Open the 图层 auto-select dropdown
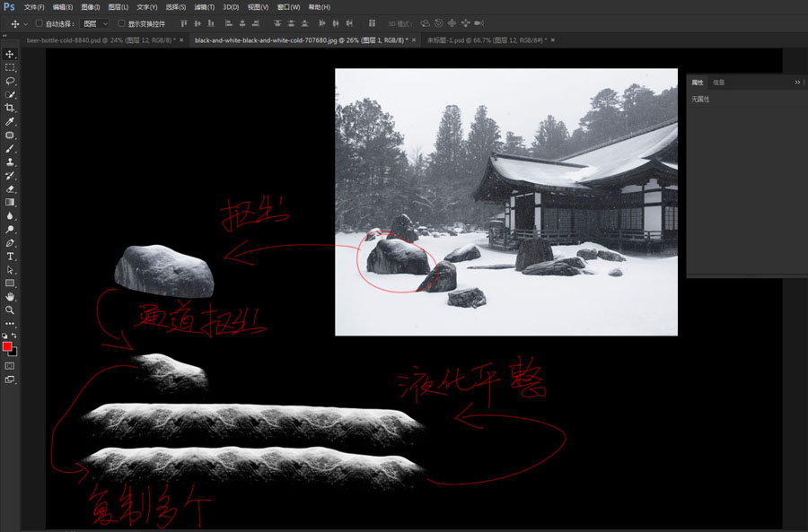808x532 pixels. pos(94,24)
